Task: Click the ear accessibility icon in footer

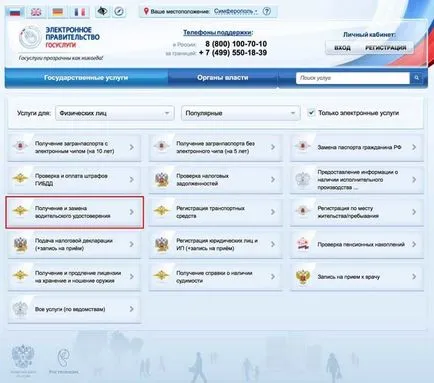Action: click(x=63, y=358)
